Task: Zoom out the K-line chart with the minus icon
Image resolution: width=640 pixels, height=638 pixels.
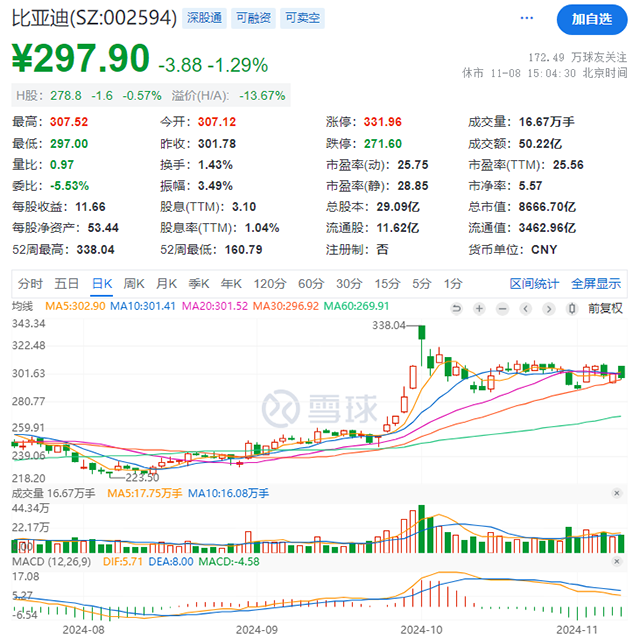Action: tap(502, 309)
